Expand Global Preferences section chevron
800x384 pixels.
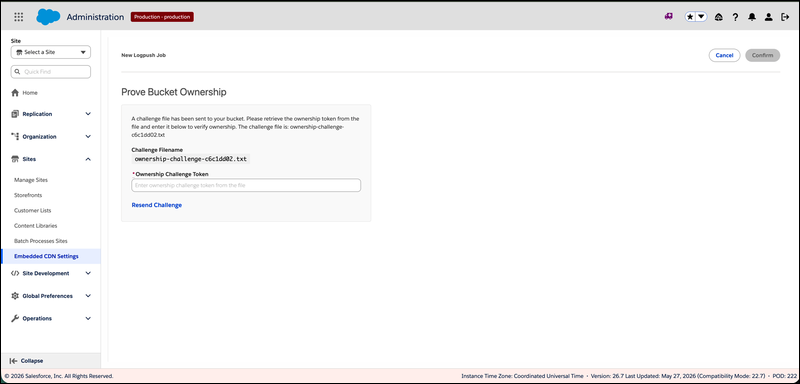88,296
